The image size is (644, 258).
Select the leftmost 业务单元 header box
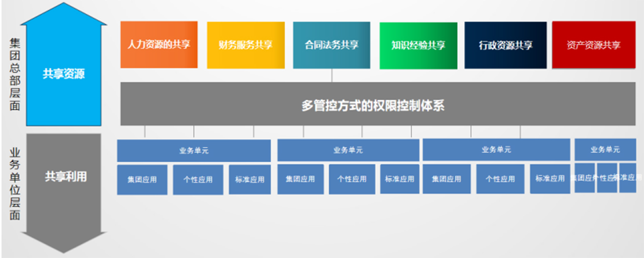194,151
